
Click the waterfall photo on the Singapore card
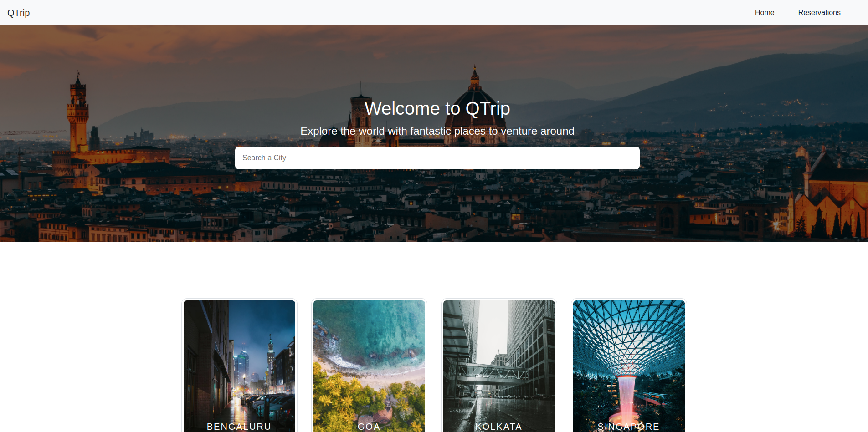tap(629, 355)
